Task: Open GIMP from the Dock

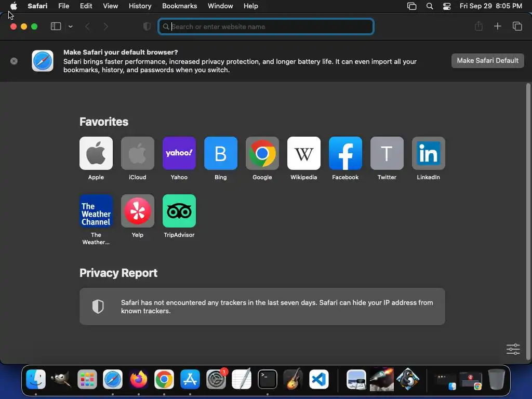Action: click(61, 379)
